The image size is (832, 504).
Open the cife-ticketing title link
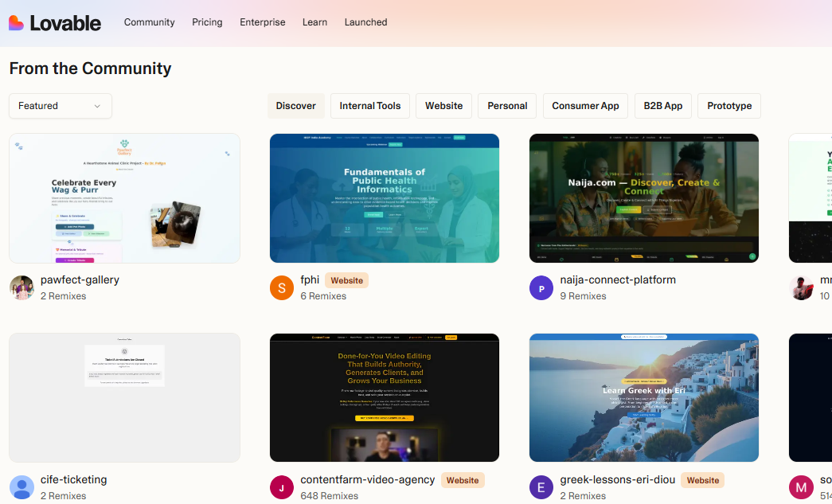point(74,479)
